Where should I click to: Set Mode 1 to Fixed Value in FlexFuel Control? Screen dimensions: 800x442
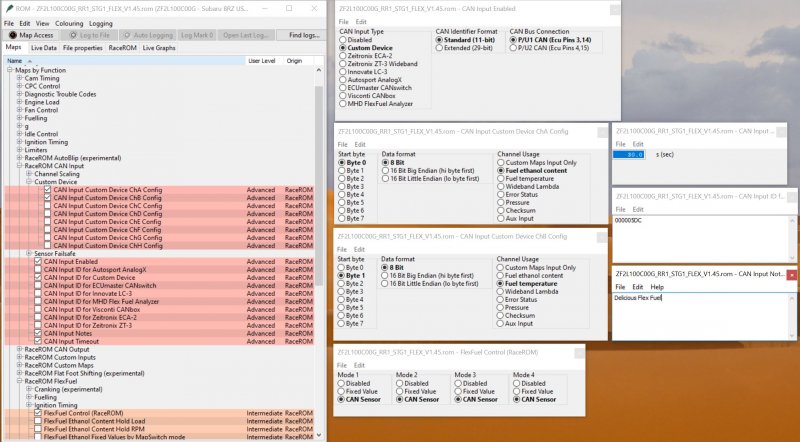pyautogui.click(x=343, y=390)
